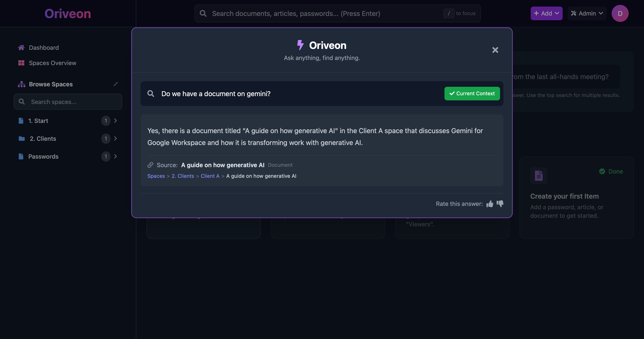This screenshot has height=339, width=644.
Task: Click the count badge beside 1. Start
Action: [x=106, y=121]
